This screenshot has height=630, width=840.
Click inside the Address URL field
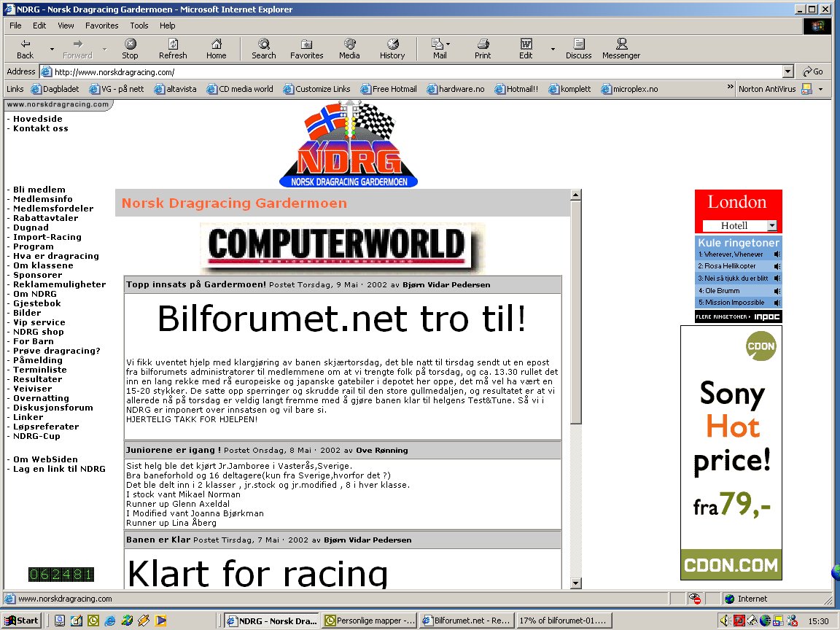pos(408,72)
